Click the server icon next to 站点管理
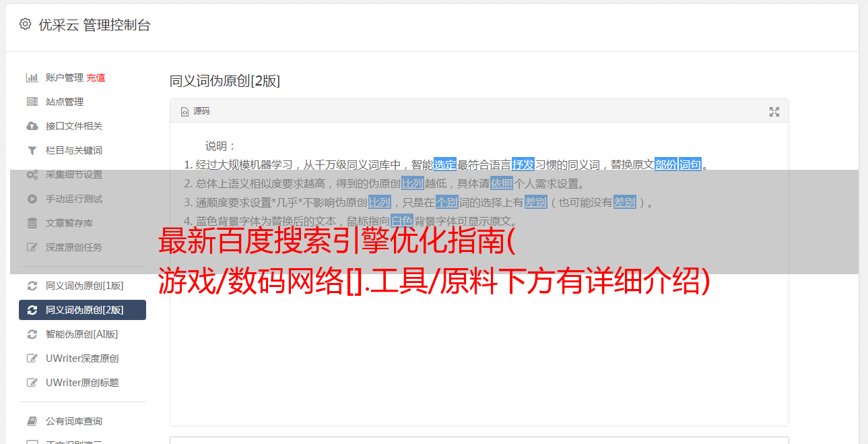 (32, 102)
